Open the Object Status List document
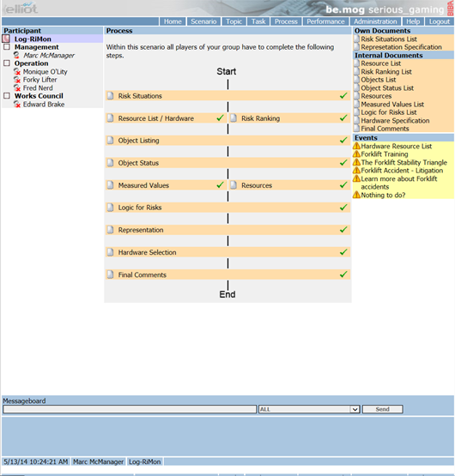 pyautogui.click(x=387, y=88)
